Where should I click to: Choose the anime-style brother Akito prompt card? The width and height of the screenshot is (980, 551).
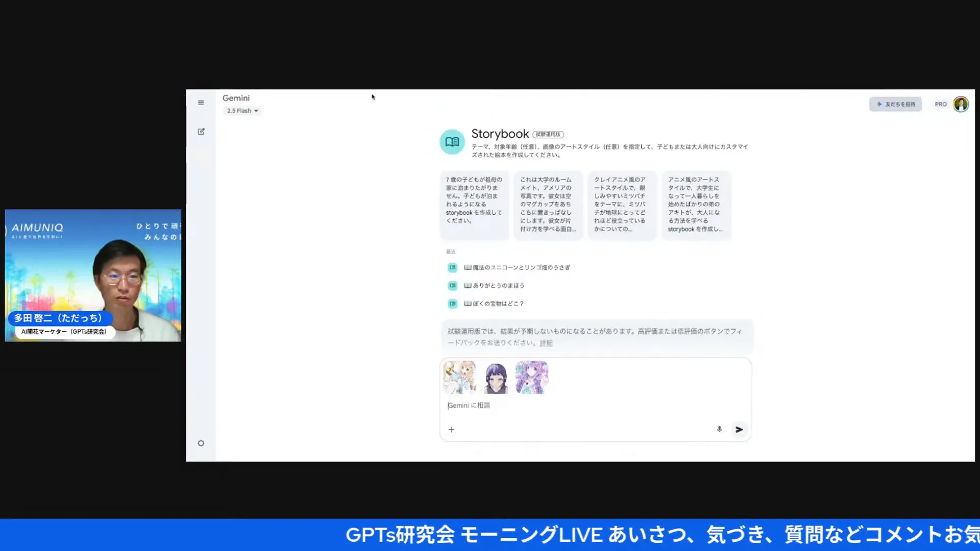coord(696,205)
